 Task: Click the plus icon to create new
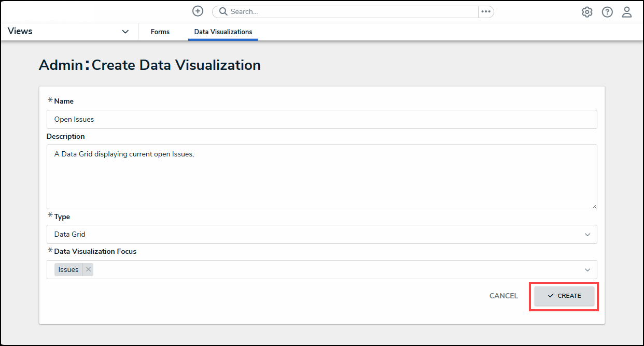tap(198, 11)
